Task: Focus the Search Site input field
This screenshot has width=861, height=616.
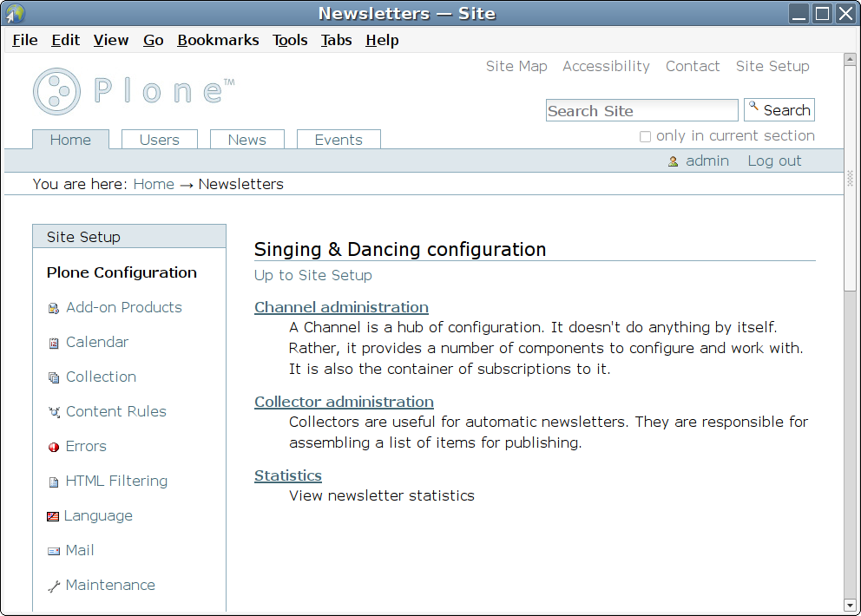Action: [641, 111]
